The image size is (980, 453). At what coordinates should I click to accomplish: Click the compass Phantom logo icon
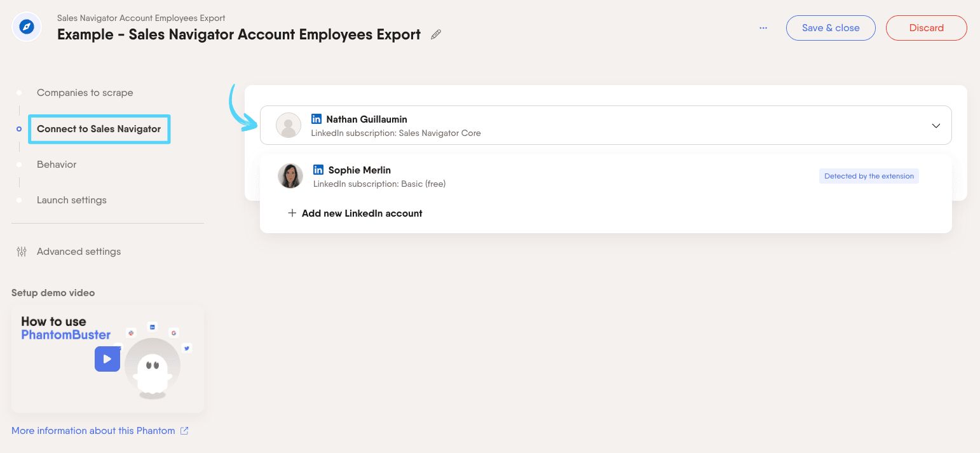point(27,27)
